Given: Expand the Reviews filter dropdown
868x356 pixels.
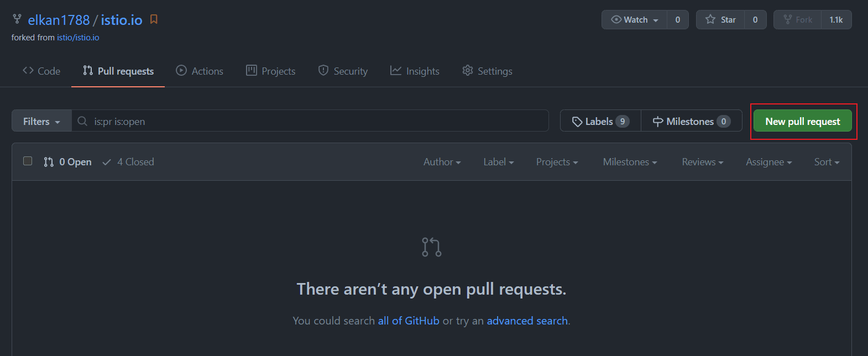Looking at the screenshot, I should click(x=703, y=162).
